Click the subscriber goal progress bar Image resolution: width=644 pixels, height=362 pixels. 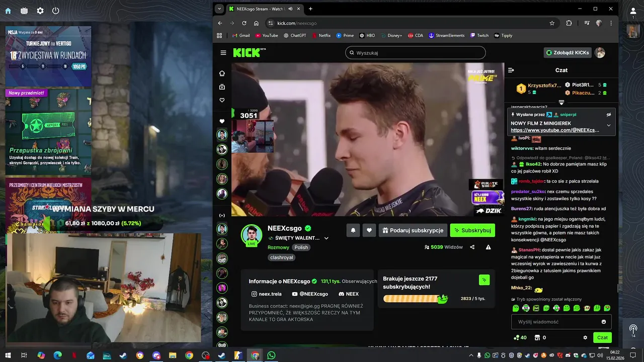[x=415, y=299]
